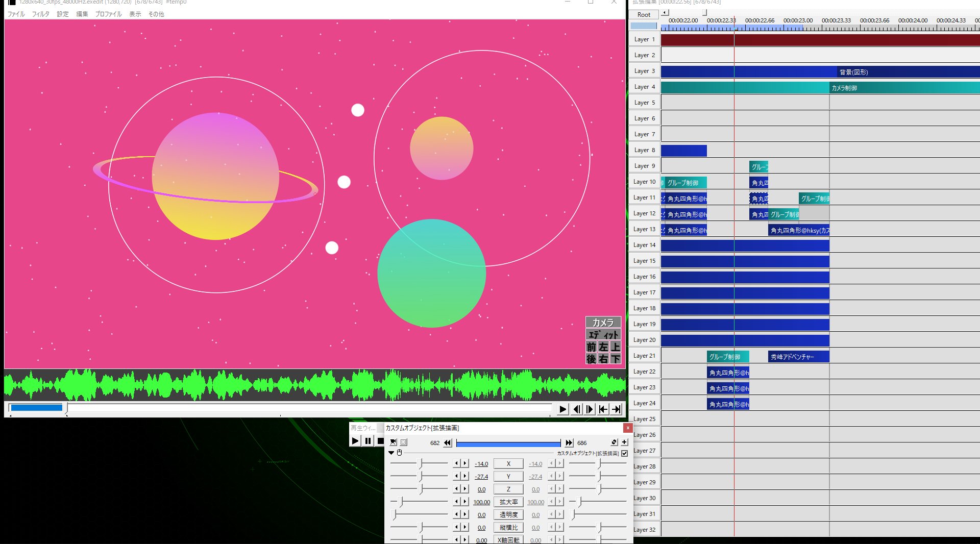This screenshot has width=980, height=544.
Task: Click the 拡大率 value field 100.00
Action: [x=481, y=502]
